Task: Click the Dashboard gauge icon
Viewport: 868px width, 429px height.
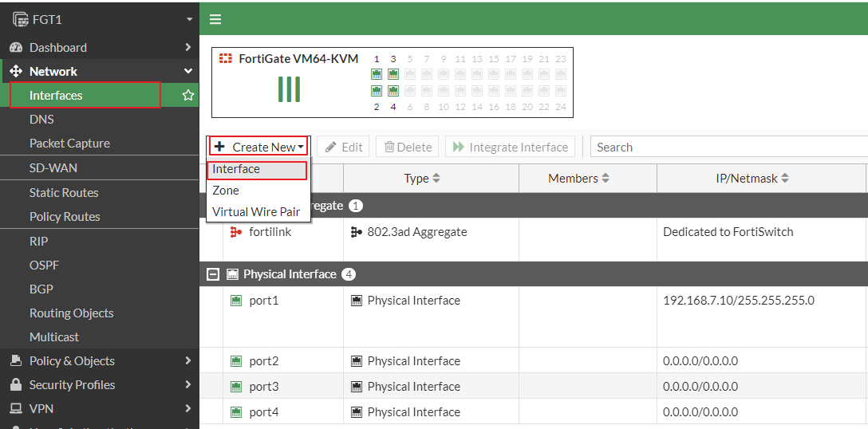Action: click(16, 48)
